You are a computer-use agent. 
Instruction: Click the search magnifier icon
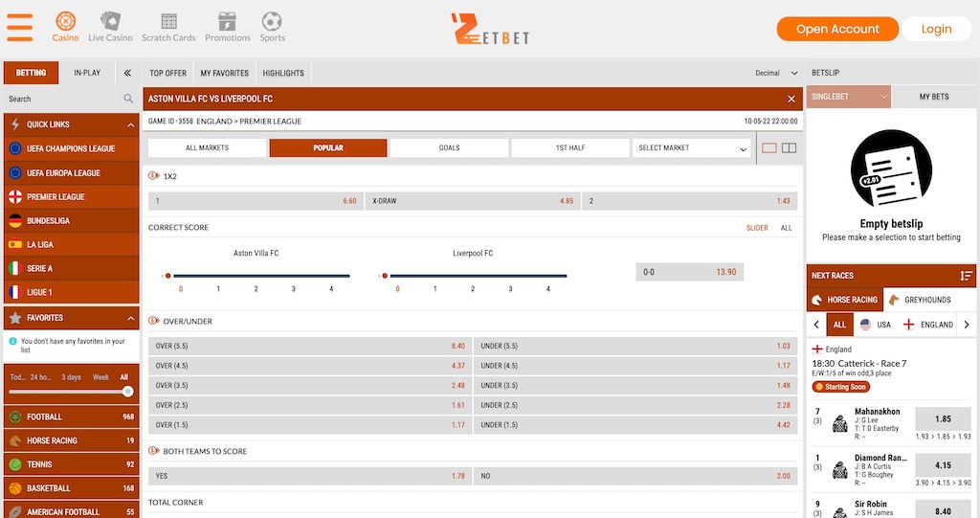tap(128, 99)
